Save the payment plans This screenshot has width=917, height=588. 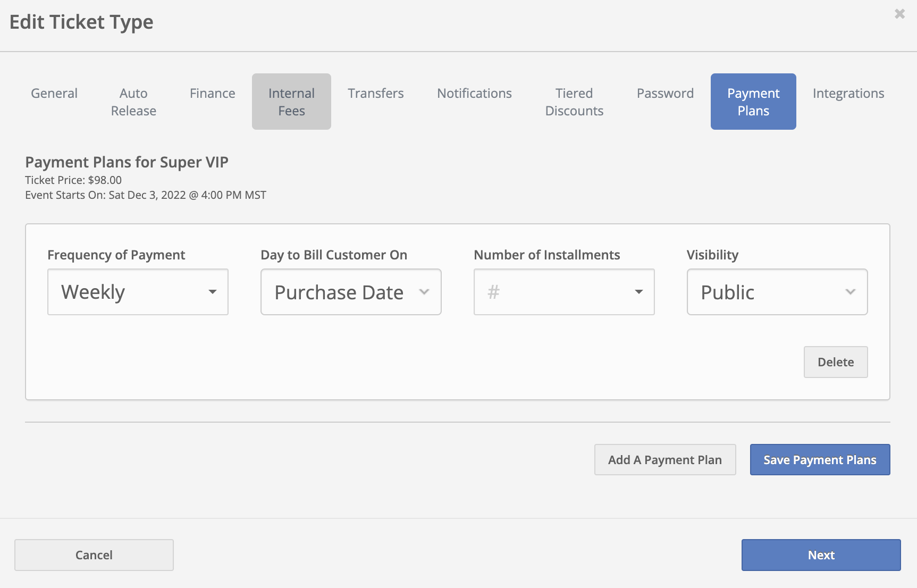[x=820, y=460]
